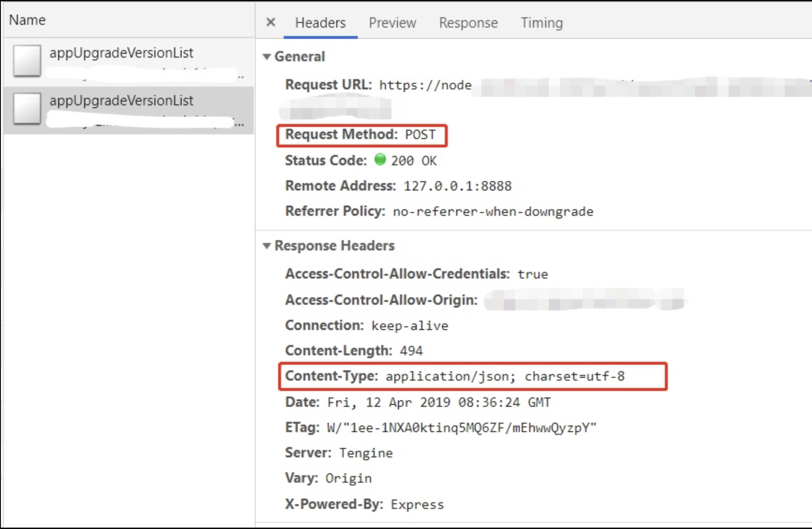Close the request details panel
The width and height of the screenshot is (812, 529).
tap(271, 22)
